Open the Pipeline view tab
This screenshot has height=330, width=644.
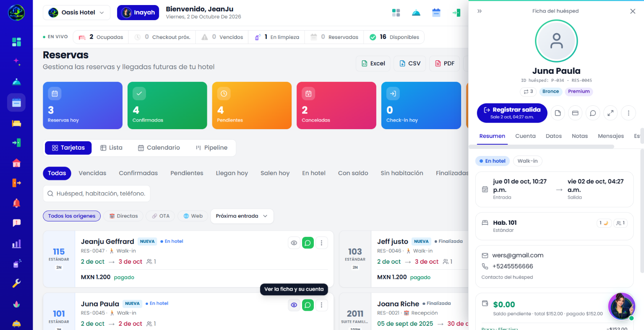[211, 148]
